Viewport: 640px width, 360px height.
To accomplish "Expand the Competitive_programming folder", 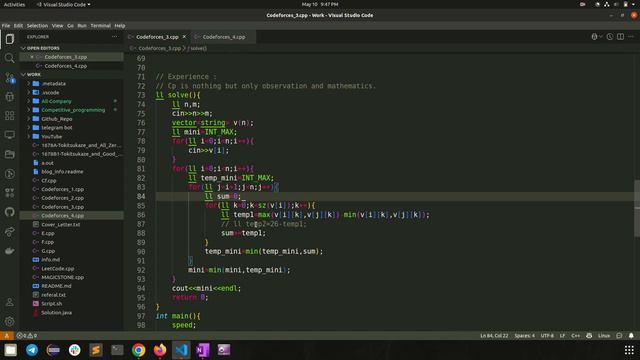I will [29, 110].
